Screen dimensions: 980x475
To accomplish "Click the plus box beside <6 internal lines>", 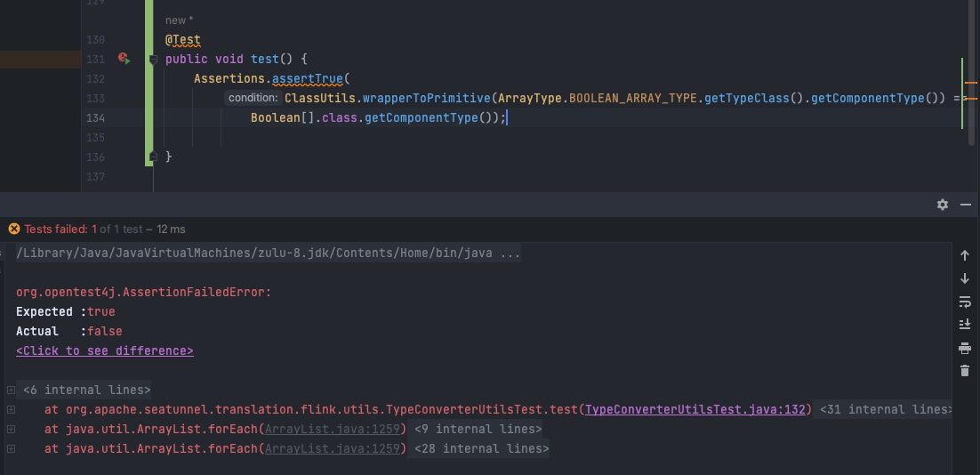I will [x=11, y=390].
